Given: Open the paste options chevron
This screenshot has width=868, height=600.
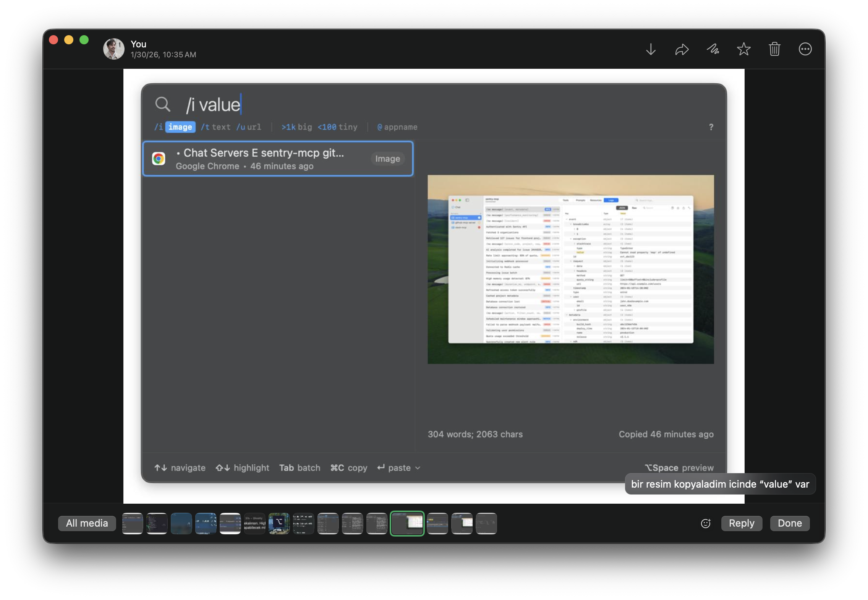Looking at the screenshot, I should pyautogui.click(x=417, y=468).
